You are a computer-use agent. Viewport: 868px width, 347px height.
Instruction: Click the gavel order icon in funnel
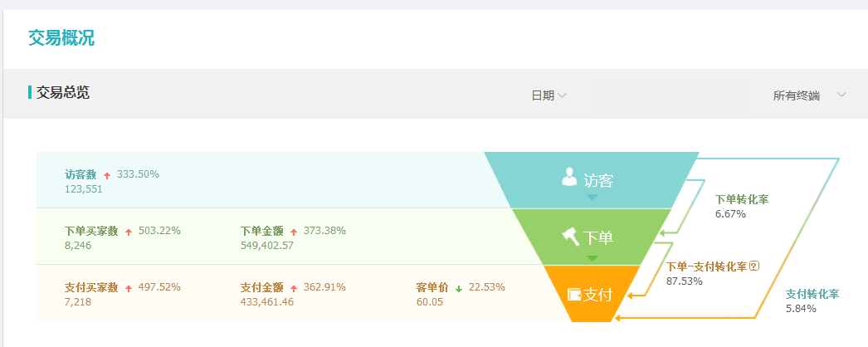[x=571, y=238]
